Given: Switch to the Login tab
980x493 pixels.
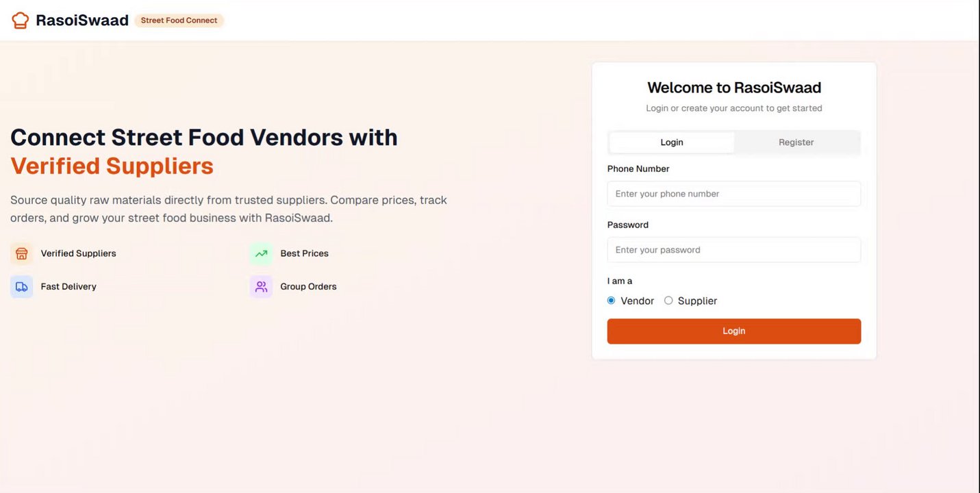Looking at the screenshot, I should point(671,142).
